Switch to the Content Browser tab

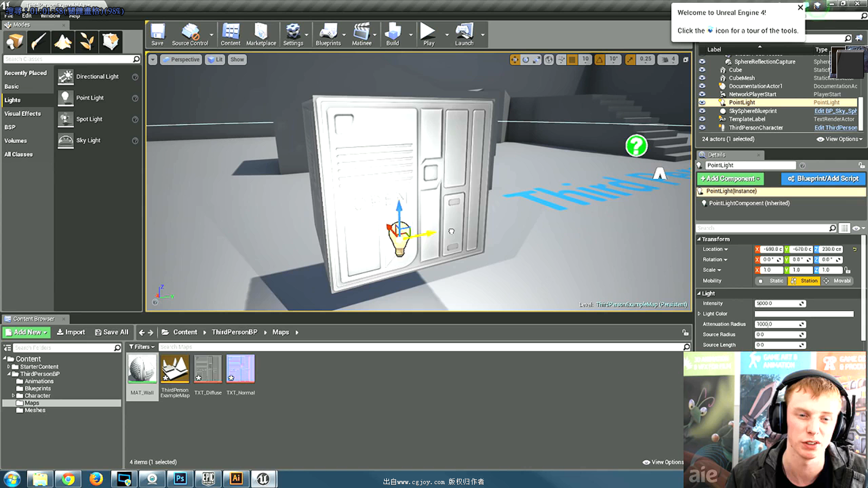click(34, 319)
